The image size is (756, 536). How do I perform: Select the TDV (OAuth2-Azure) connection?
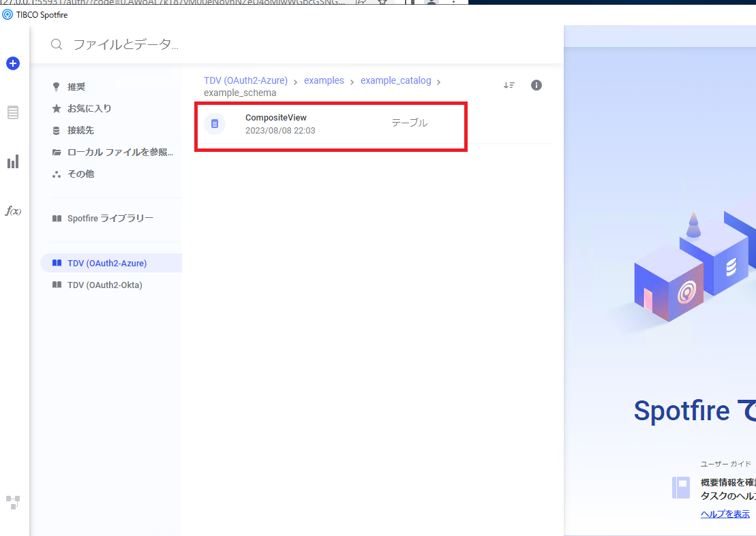tap(111, 263)
